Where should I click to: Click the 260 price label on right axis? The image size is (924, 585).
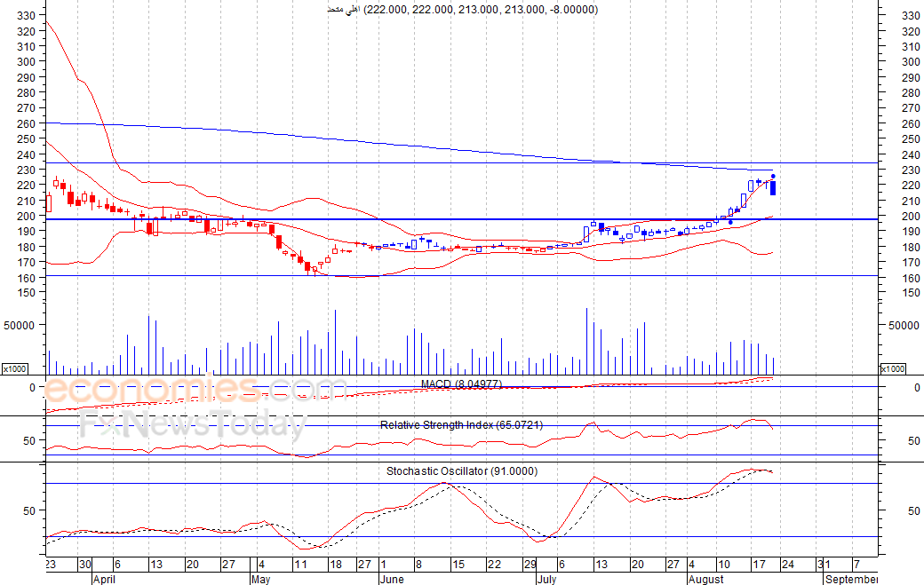[911, 123]
